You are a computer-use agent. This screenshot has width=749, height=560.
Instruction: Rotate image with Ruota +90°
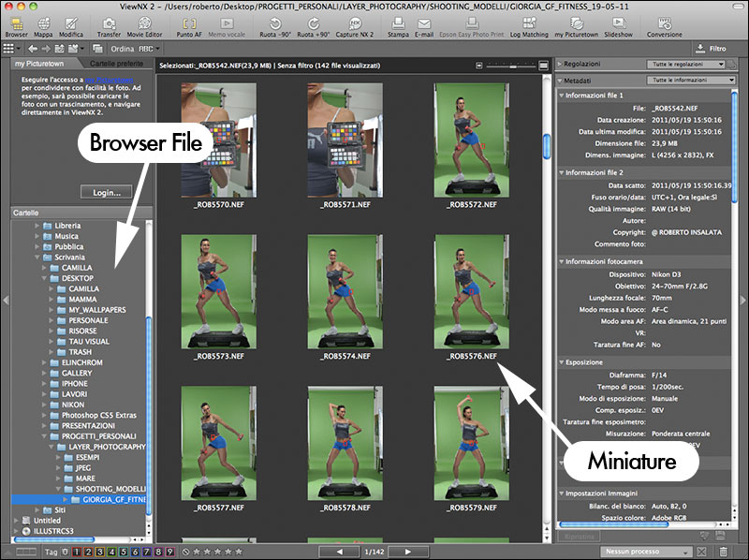click(314, 27)
